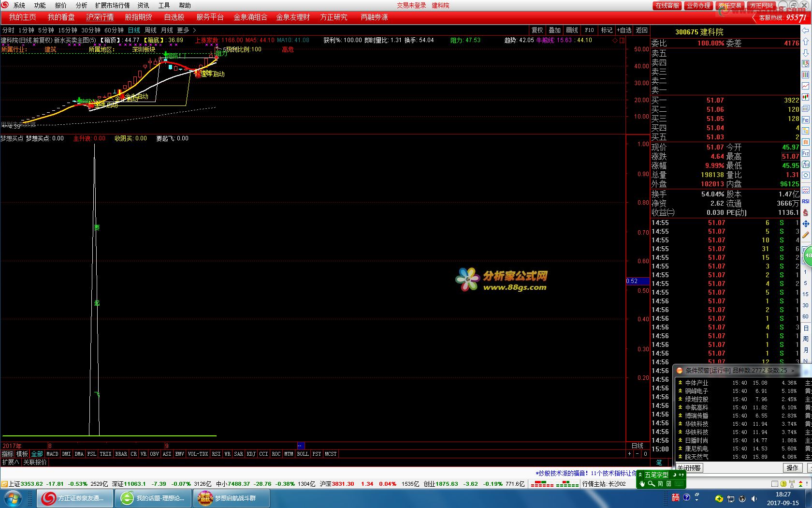Click the red S icon in sidebar

click(x=806, y=212)
